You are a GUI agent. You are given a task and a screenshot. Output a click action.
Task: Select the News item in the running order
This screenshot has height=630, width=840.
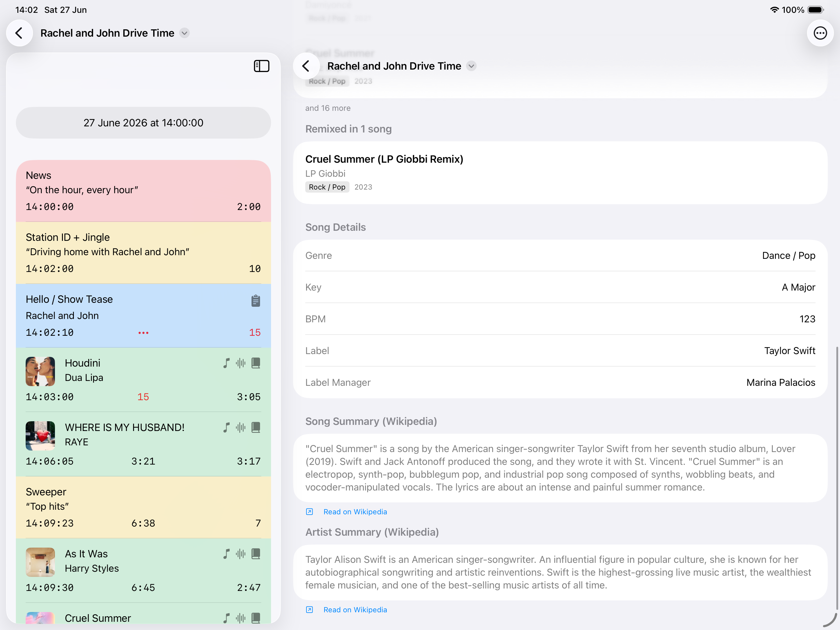point(143,191)
